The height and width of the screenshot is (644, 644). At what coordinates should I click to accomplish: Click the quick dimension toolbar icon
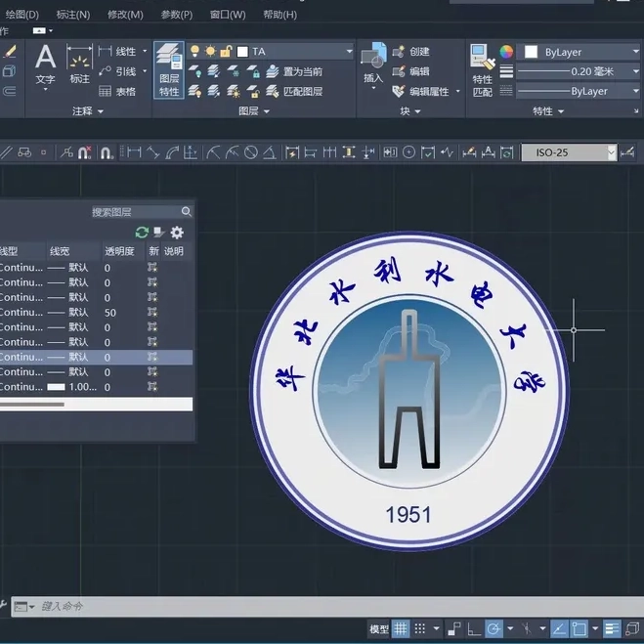coord(291,152)
